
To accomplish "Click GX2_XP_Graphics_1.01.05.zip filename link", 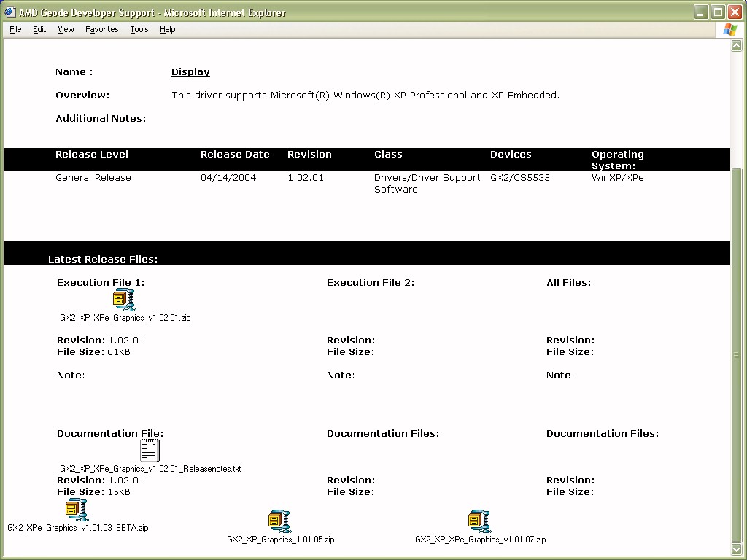I will (x=280, y=540).
